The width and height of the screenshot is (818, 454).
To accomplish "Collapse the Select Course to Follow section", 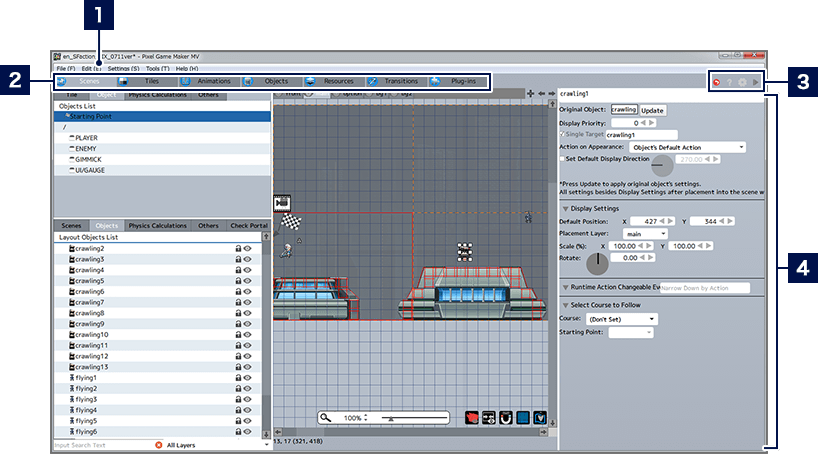I will click(x=566, y=305).
